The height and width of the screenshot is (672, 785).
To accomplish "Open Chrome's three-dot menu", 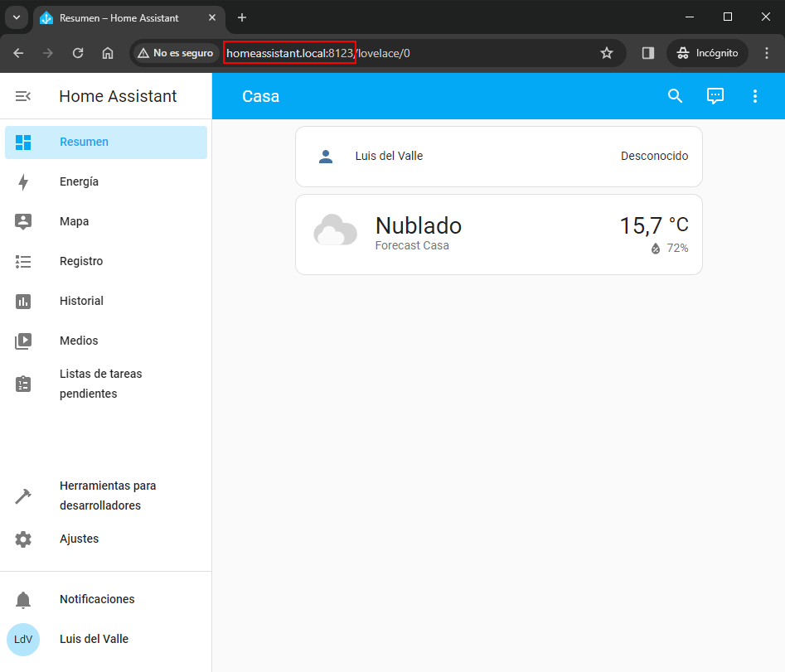I will tap(767, 53).
